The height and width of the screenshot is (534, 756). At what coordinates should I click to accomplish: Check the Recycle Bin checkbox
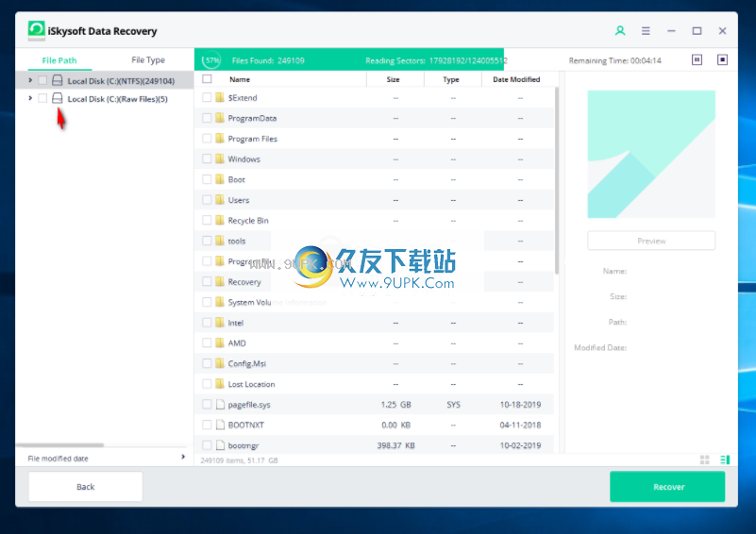207,220
